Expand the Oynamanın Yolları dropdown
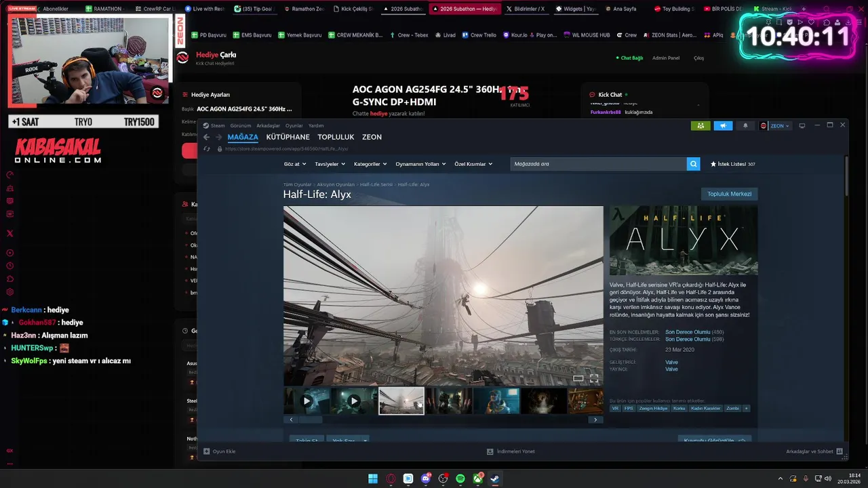 [420, 164]
